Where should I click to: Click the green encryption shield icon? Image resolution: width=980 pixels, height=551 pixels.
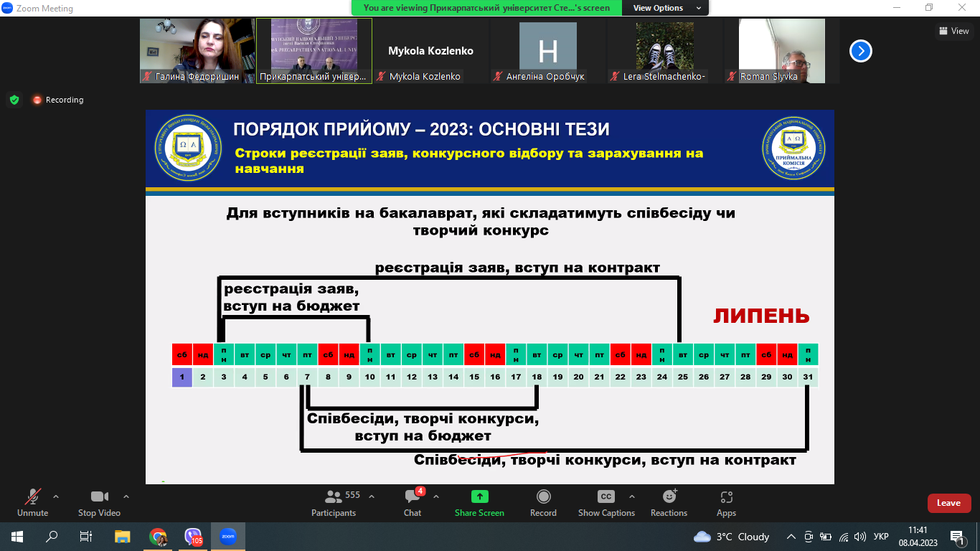[x=14, y=100]
